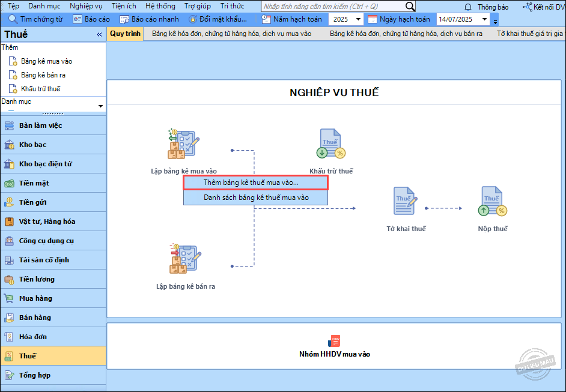This screenshot has height=392, width=566.
Task: Click the Nộp thuế workflow icon
Action: point(493,201)
